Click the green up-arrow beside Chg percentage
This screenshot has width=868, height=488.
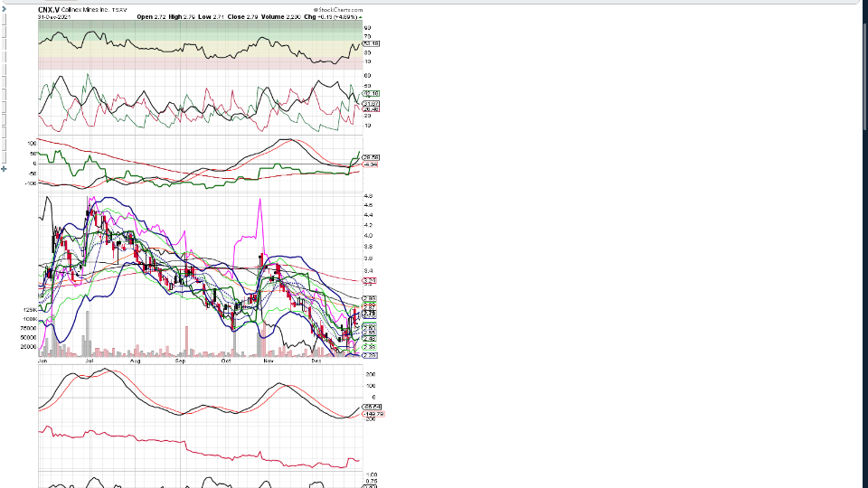361,17
